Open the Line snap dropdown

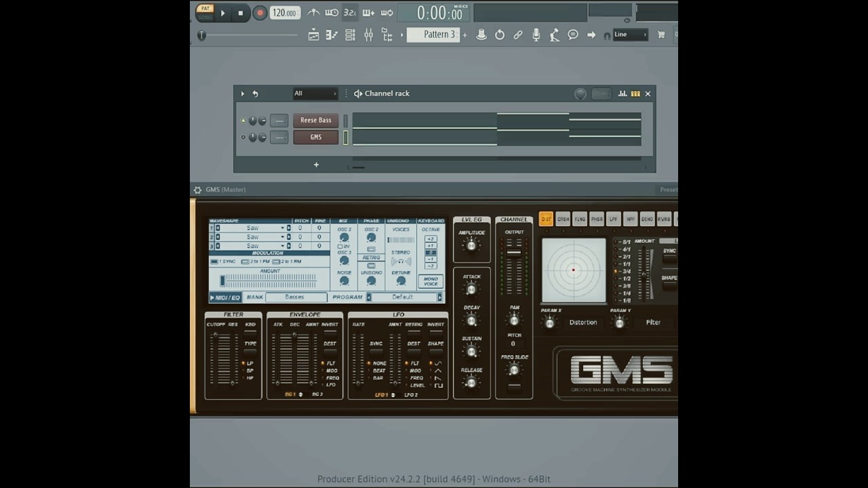(x=630, y=35)
